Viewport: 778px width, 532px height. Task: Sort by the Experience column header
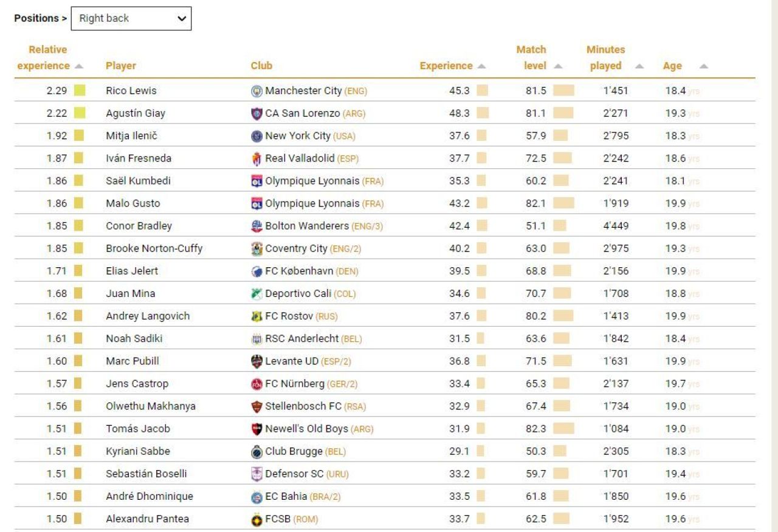(x=446, y=66)
